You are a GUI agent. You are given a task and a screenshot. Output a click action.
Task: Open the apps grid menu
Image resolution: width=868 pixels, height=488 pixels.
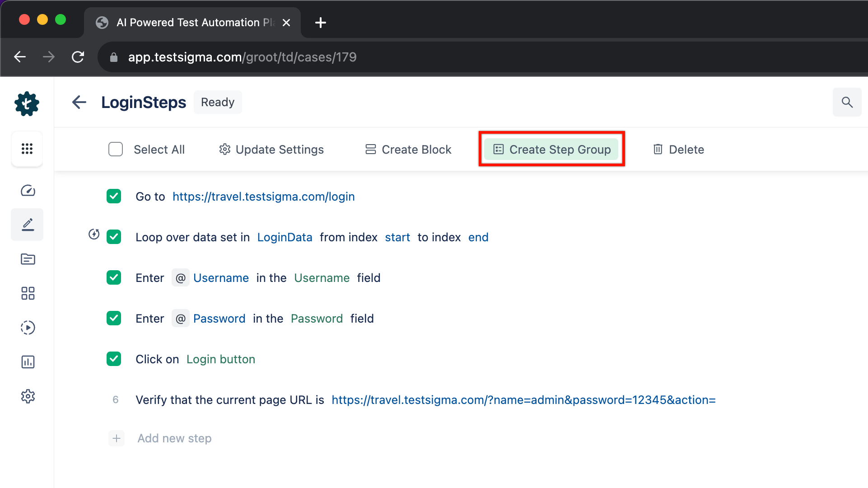(x=27, y=149)
